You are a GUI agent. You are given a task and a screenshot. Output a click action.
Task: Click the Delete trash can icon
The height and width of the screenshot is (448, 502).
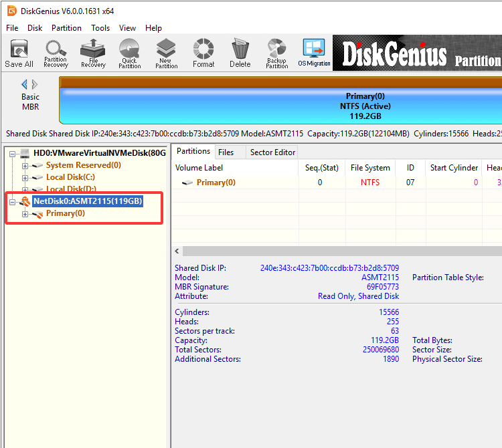240,53
